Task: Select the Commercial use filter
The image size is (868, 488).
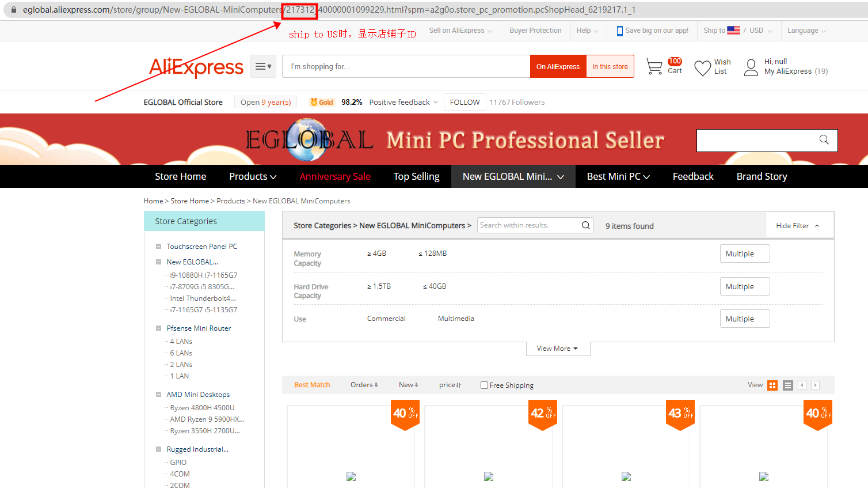Action: 386,319
